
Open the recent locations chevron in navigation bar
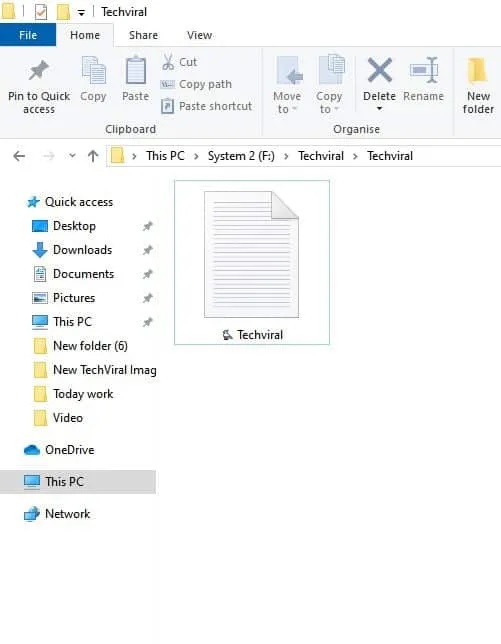72,156
